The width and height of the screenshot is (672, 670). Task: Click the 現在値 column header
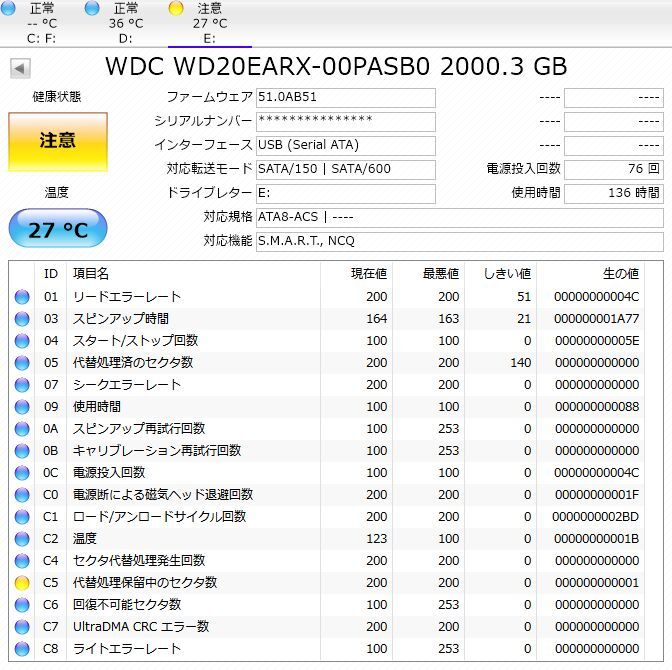click(369, 273)
